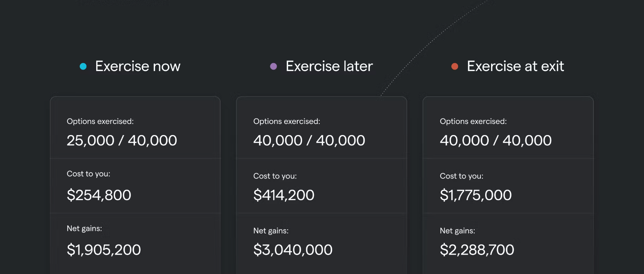This screenshot has height=274, width=644.
Task: Click the blue dot beside Exercise now
Action: 83,66
